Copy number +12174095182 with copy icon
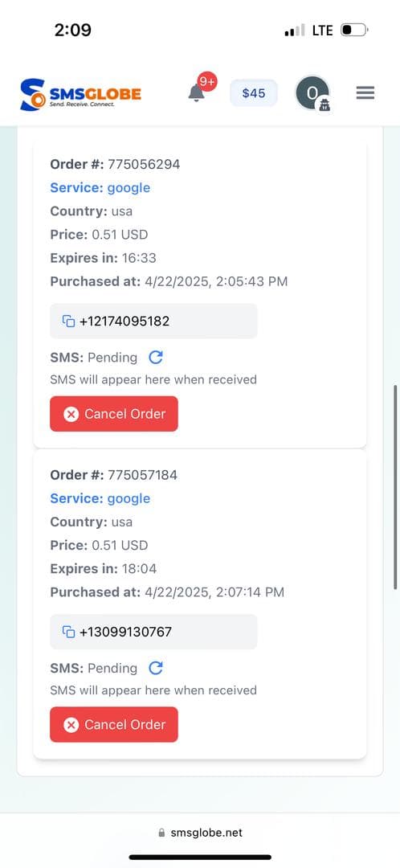Screen dimensions: 400x868 click(x=68, y=321)
